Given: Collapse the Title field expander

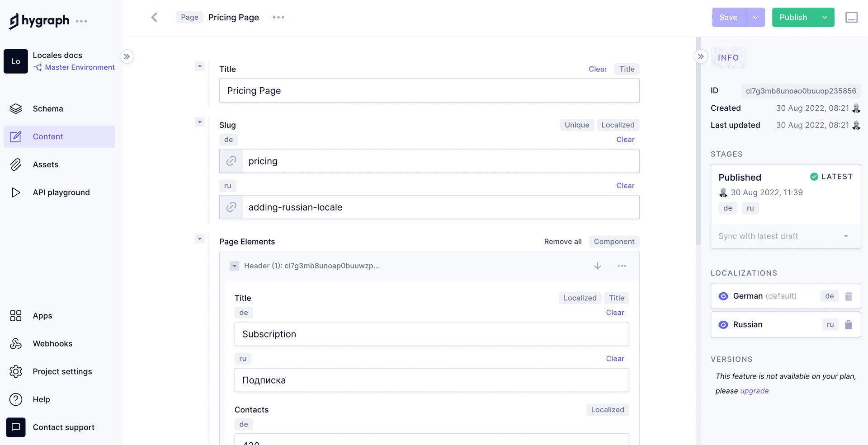Looking at the screenshot, I should pyautogui.click(x=200, y=66).
